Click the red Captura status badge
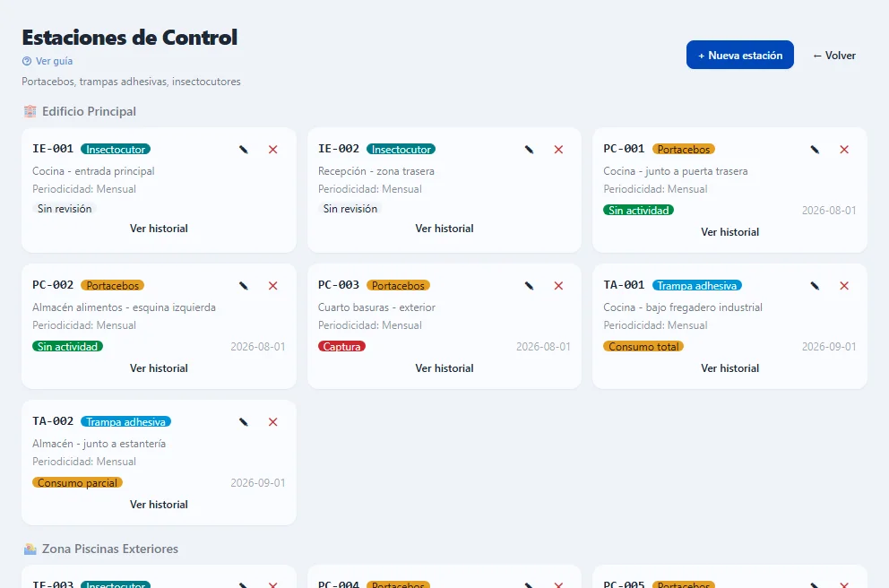 click(x=341, y=347)
